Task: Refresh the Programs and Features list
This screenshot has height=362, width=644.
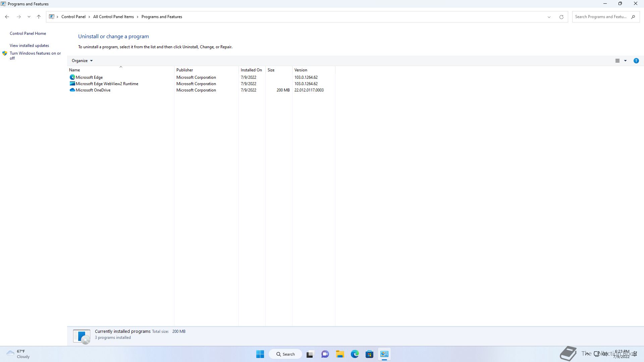Action: [x=561, y=17]
